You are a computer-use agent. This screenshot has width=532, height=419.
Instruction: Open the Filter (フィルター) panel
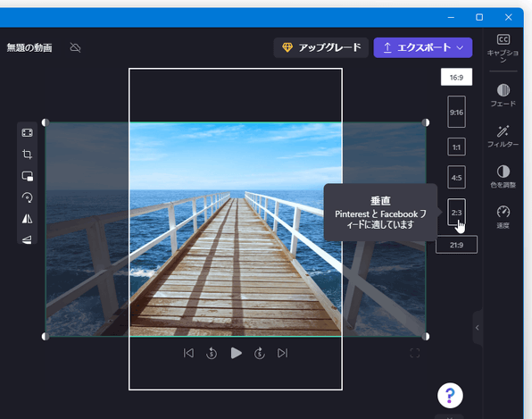(503, 136)
